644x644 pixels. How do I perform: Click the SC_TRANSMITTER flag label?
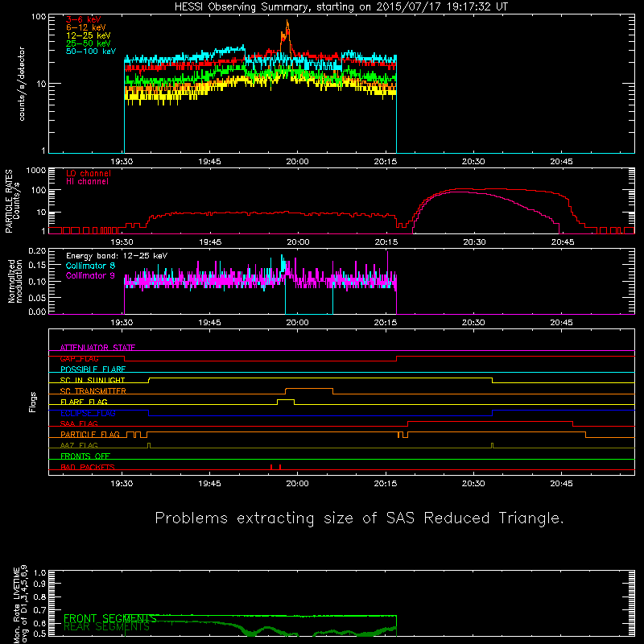coord(93,391)
